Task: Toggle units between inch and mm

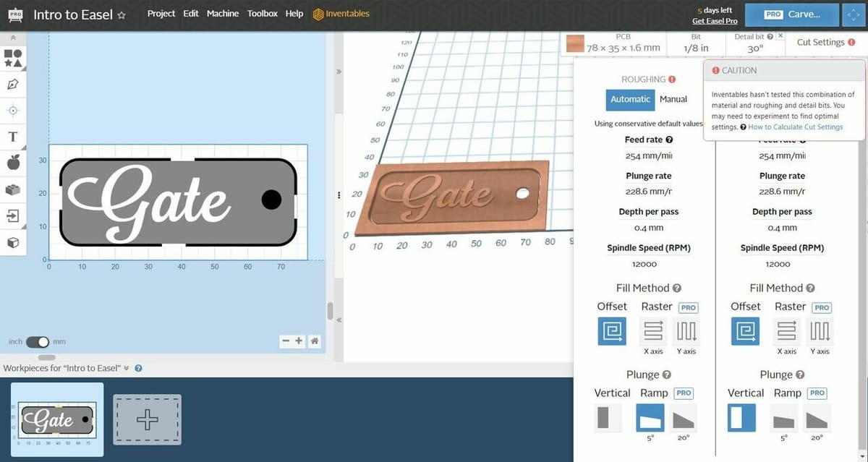Action: click(x=37, y=341)
